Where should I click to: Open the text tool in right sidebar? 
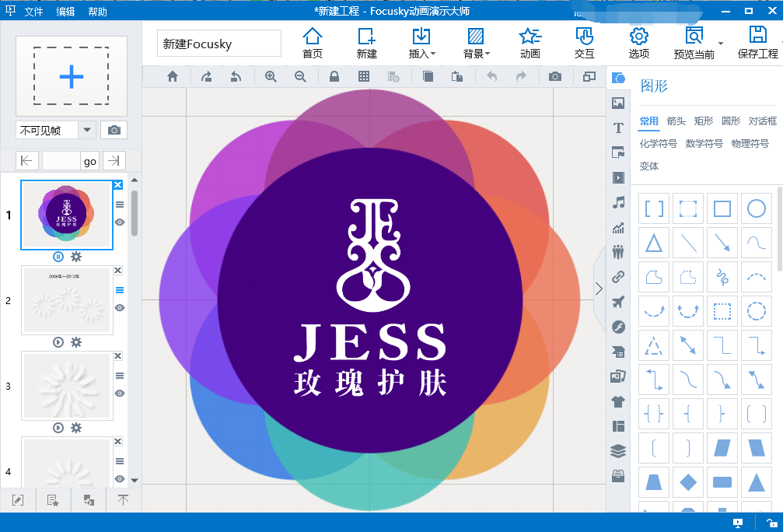[x=618, y=128]
